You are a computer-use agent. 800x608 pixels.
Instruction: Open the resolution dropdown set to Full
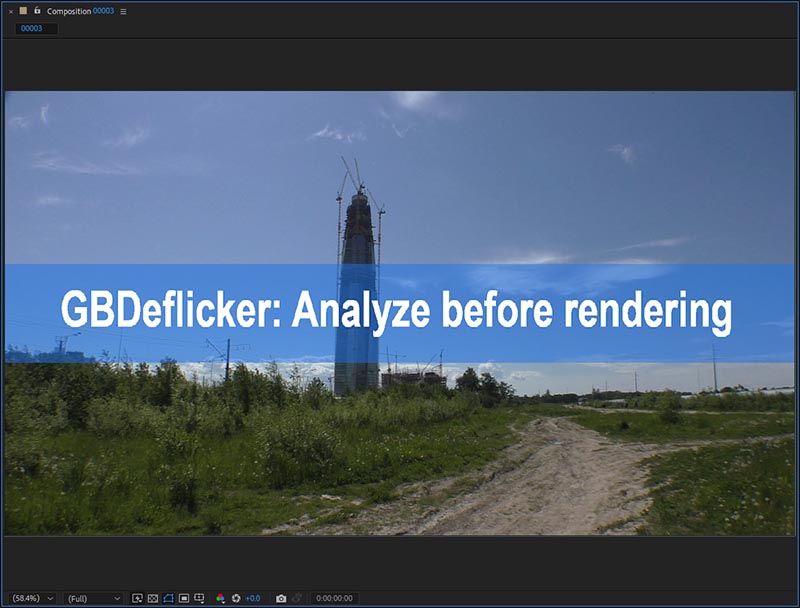coord(94,598)
